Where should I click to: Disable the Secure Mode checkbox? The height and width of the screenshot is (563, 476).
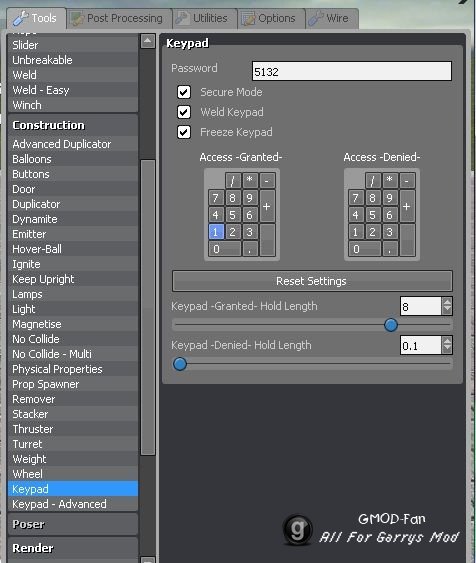184,92
